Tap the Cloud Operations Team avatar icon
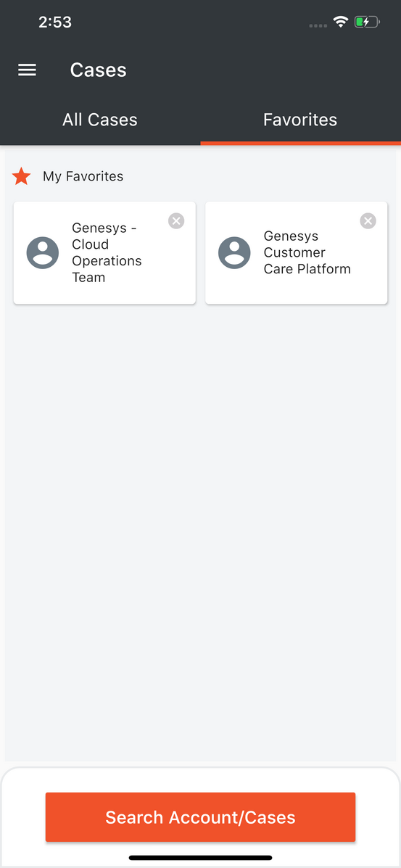The image size is (401, 868). [x=43, y=253]
